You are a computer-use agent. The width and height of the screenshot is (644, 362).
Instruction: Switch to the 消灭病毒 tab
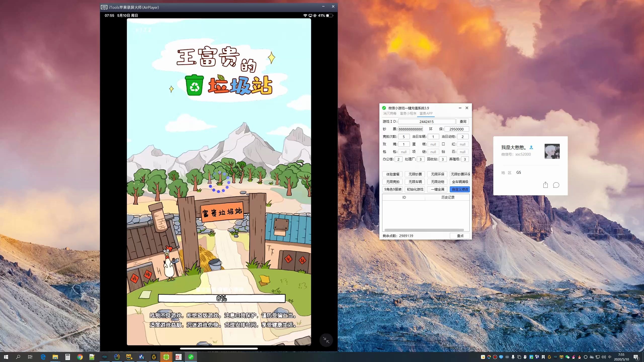point(390,114)
